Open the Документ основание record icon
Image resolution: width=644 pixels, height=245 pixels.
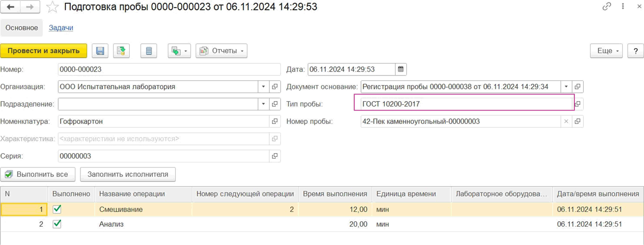(x=578, y=87)
